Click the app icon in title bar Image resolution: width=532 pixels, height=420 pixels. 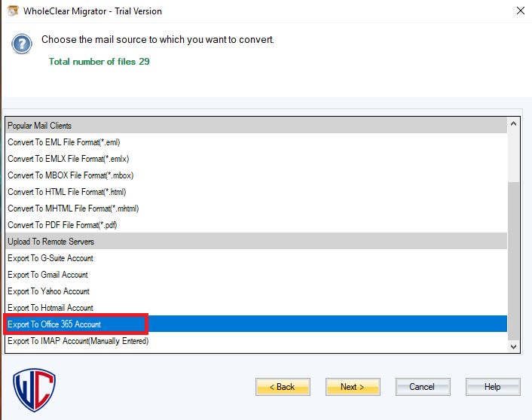[x=13, y=11]
